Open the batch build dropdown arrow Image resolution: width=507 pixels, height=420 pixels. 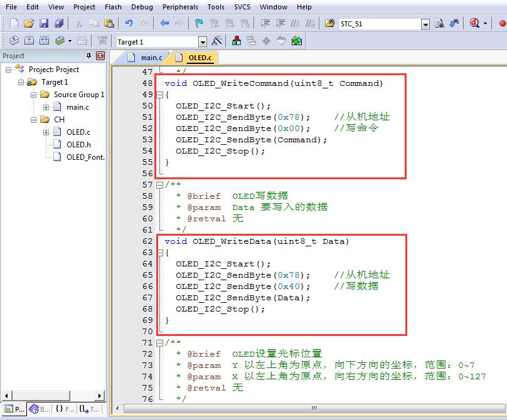click(x=70, y=41)
